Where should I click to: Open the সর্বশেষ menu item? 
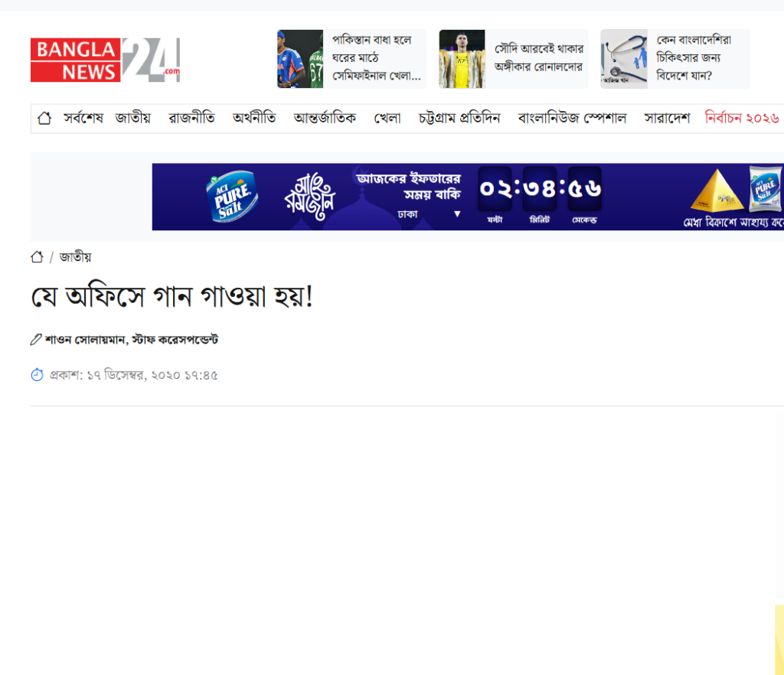[x=83, y=118]
